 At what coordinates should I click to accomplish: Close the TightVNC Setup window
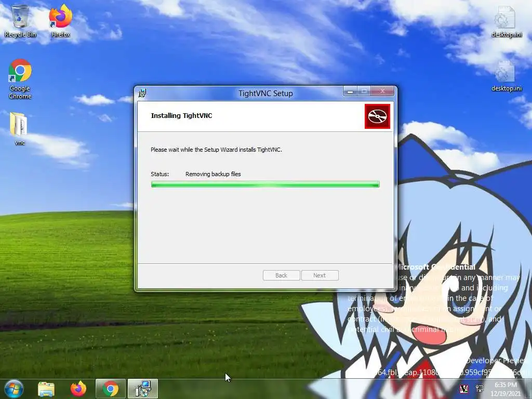(x=382, y=91)
